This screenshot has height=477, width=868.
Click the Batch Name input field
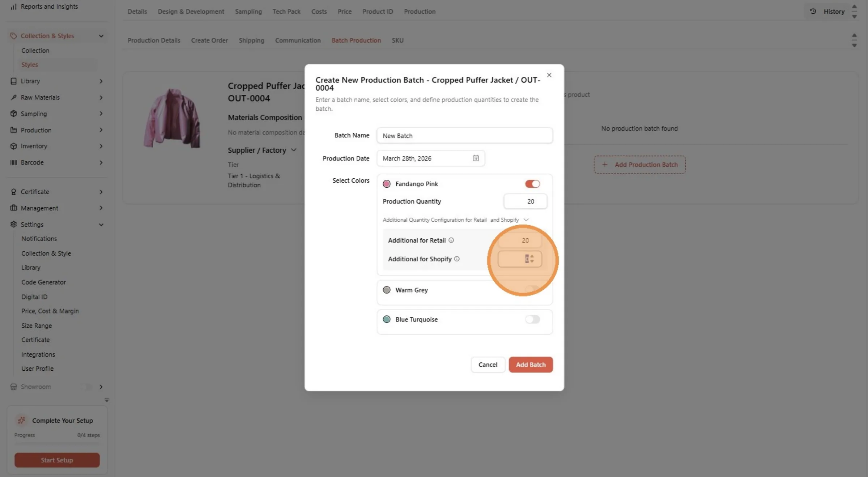click(x=464, y=136)
